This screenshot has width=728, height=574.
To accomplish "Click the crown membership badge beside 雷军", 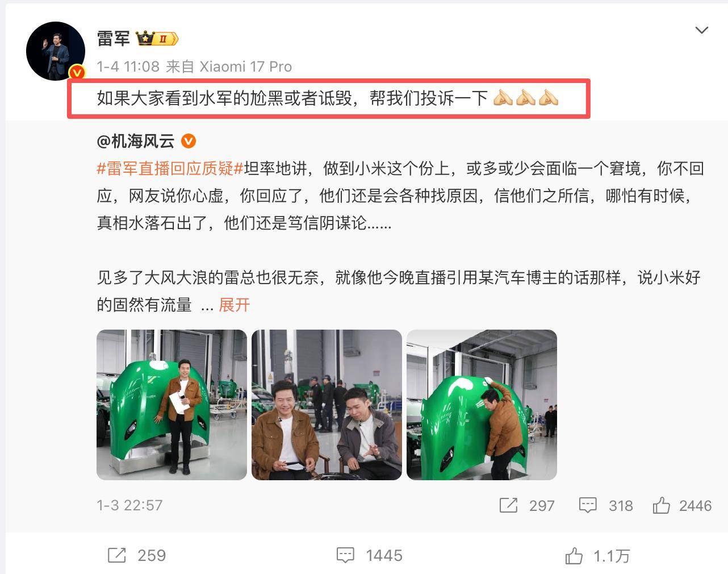I will pyautogui.click(x=157, y=39).
